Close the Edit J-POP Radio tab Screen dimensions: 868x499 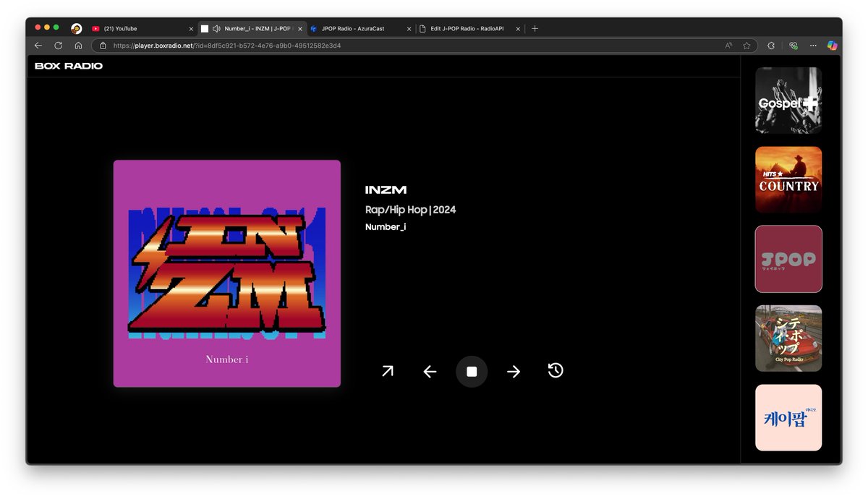518,29
